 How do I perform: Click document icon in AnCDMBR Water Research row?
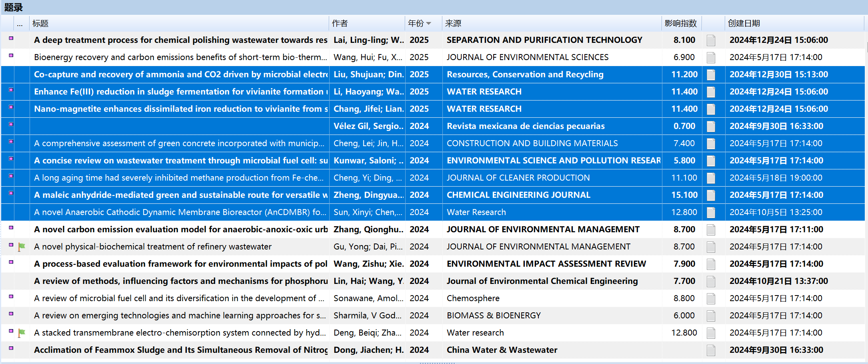tap(711, 213)
